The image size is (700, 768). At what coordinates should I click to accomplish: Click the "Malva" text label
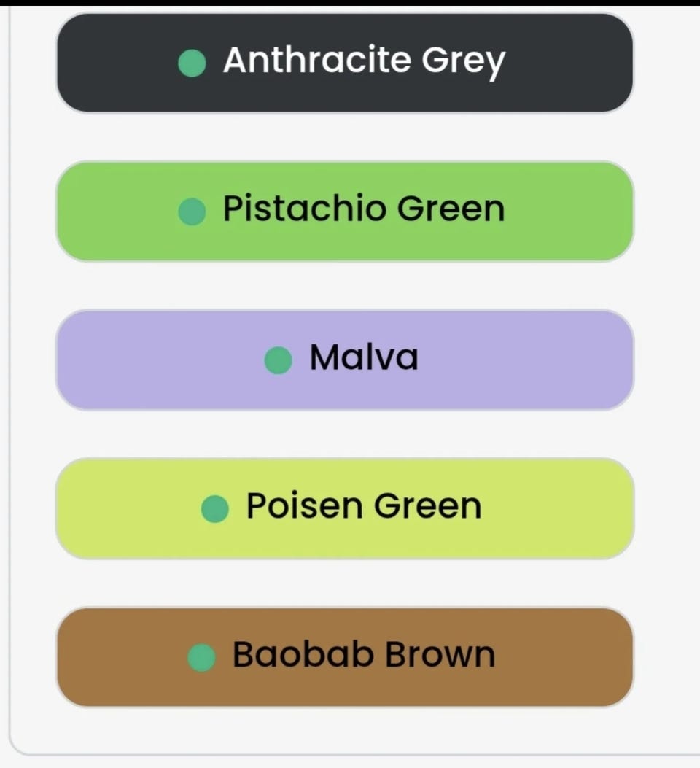(364, 357)
